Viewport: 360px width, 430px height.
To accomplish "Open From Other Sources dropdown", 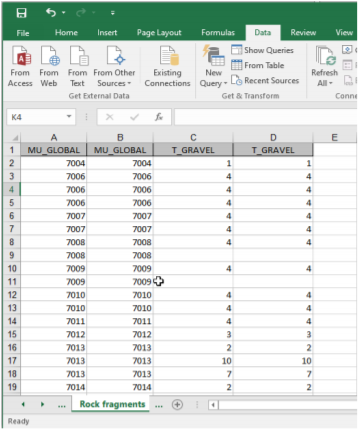I will point(114,66).
